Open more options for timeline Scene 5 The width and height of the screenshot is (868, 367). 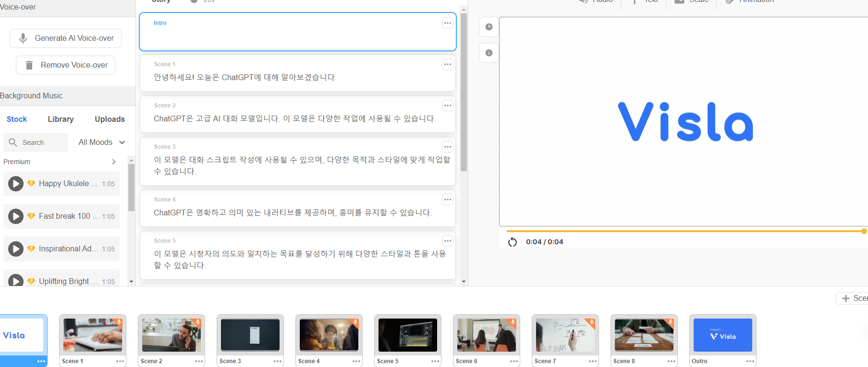435,361
